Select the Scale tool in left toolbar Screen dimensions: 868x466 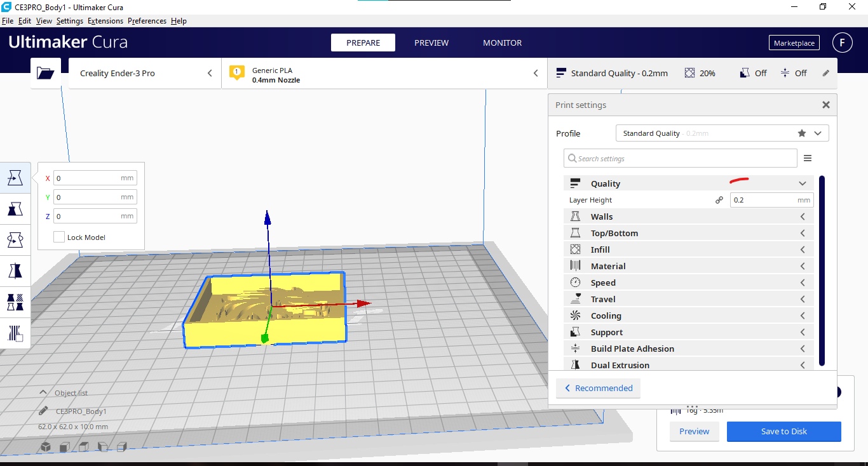[15, 209]
